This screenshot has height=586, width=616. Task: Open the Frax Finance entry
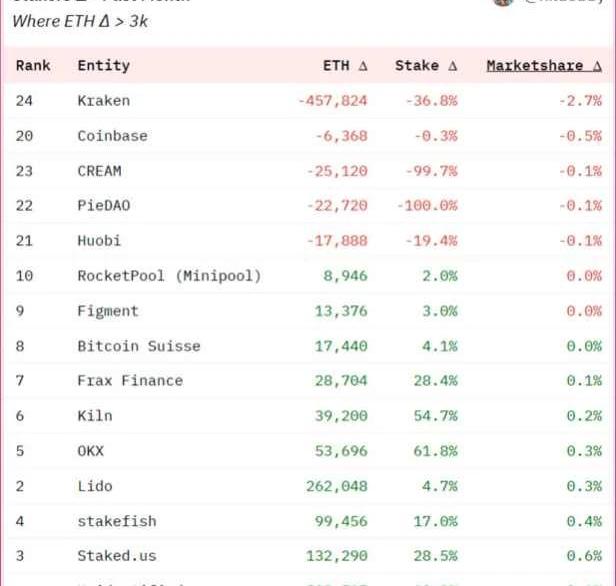(x=130, y=381)
